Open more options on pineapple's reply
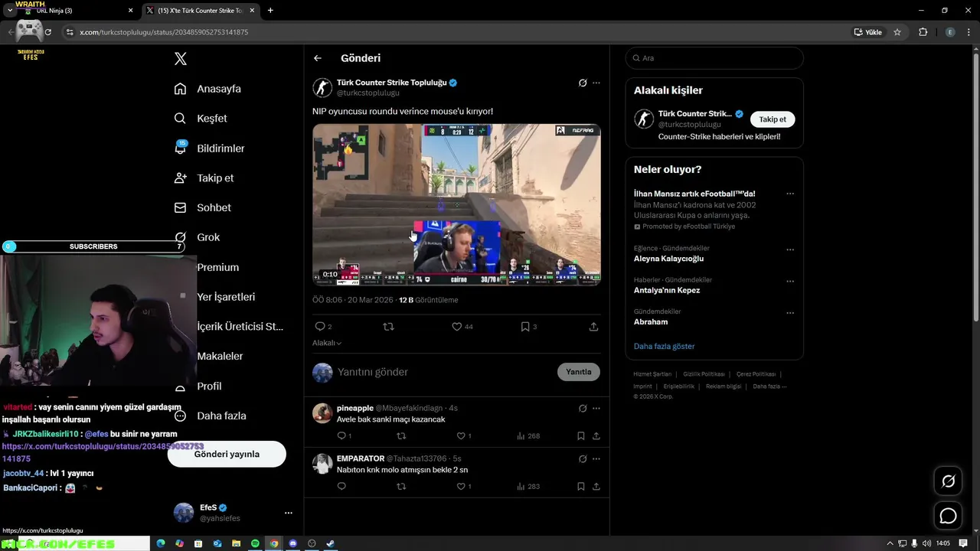980x551 pixels. [x=596, y=409]
